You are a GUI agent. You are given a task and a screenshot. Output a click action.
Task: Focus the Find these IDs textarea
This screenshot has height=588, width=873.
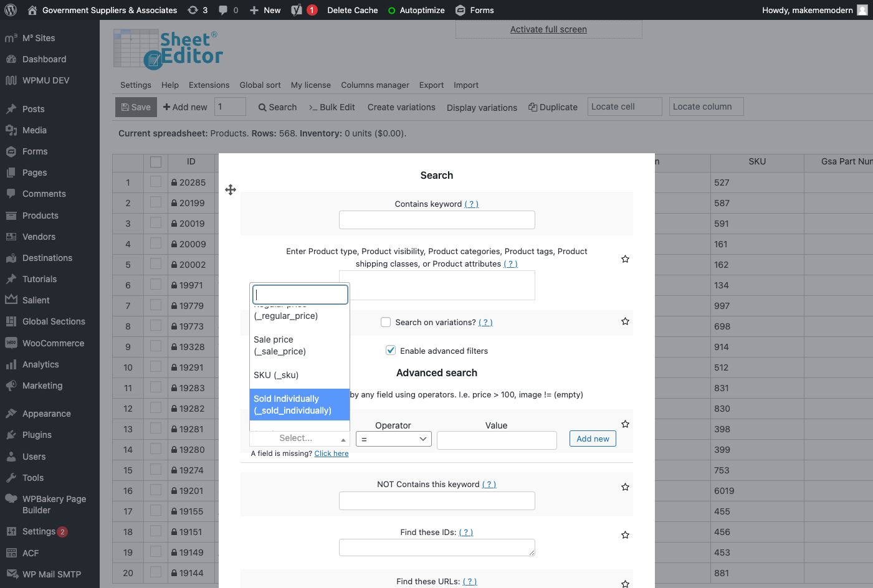point(437,548)
